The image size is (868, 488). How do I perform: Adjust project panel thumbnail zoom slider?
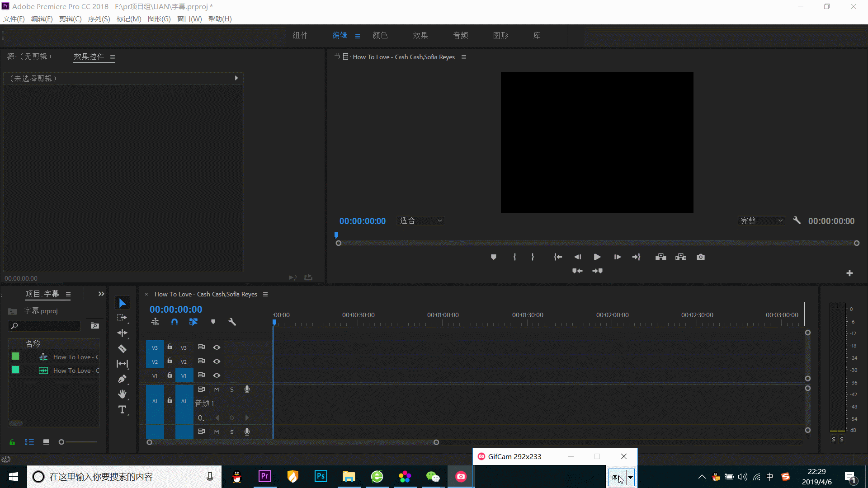click(62, 442)
